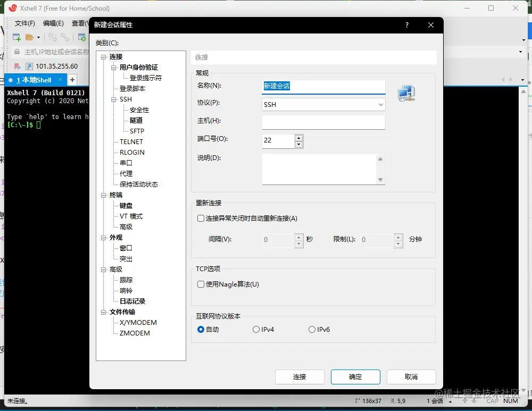This screenshot has height=411, width=532.
Task: Click the open session folder icon
Action: 29,37
